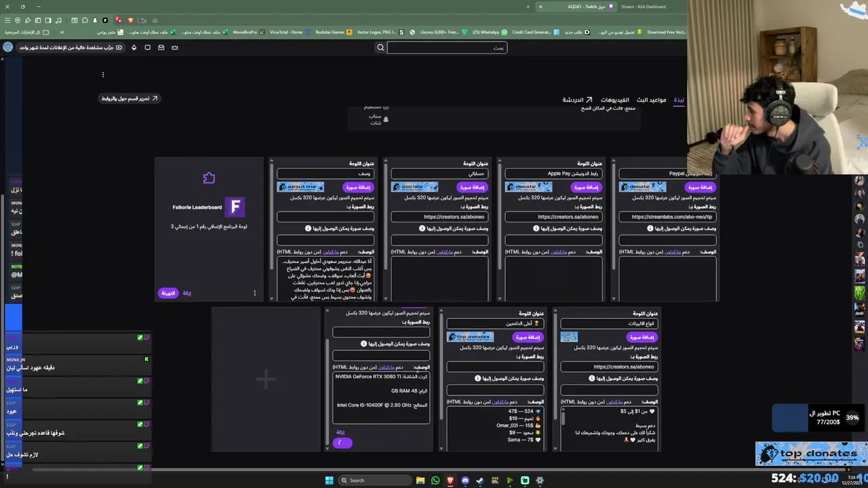868x488 pixels.
Task: Add image in the 'socials' panel
Action: pos(473,187)
